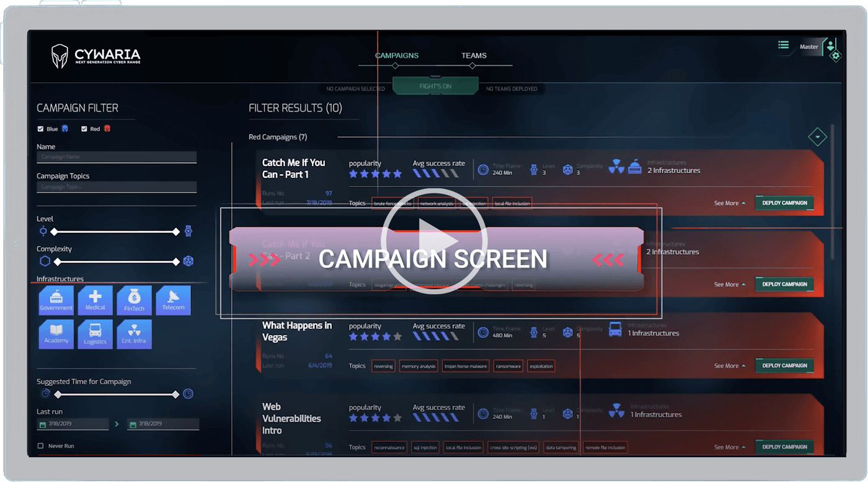Viewport: 868px width, 482px height.
Task: Click the Master user profile icon
Action: coord(830,45)
